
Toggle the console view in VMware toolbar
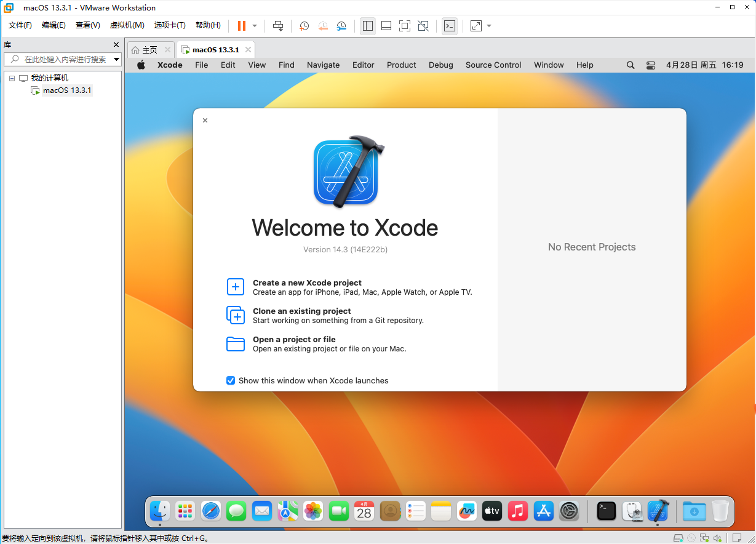coord(450,26)
